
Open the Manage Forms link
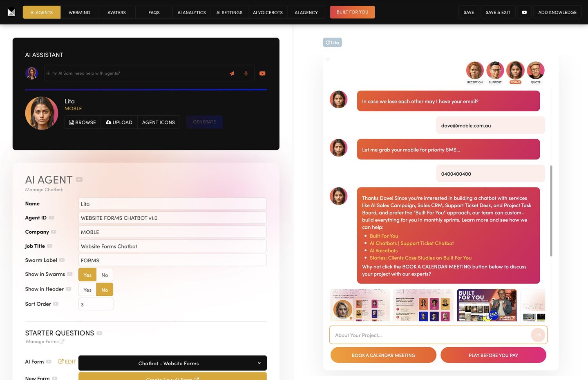(45, 342)
